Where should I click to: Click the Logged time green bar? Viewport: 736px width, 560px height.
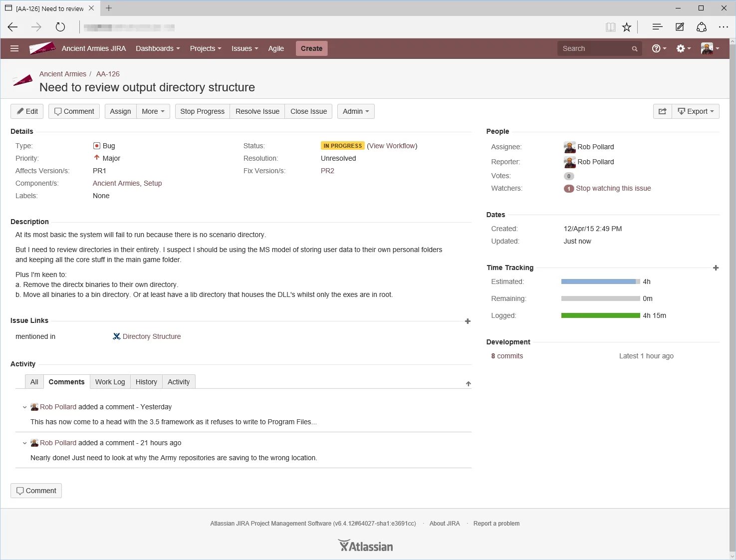[600, 315]
